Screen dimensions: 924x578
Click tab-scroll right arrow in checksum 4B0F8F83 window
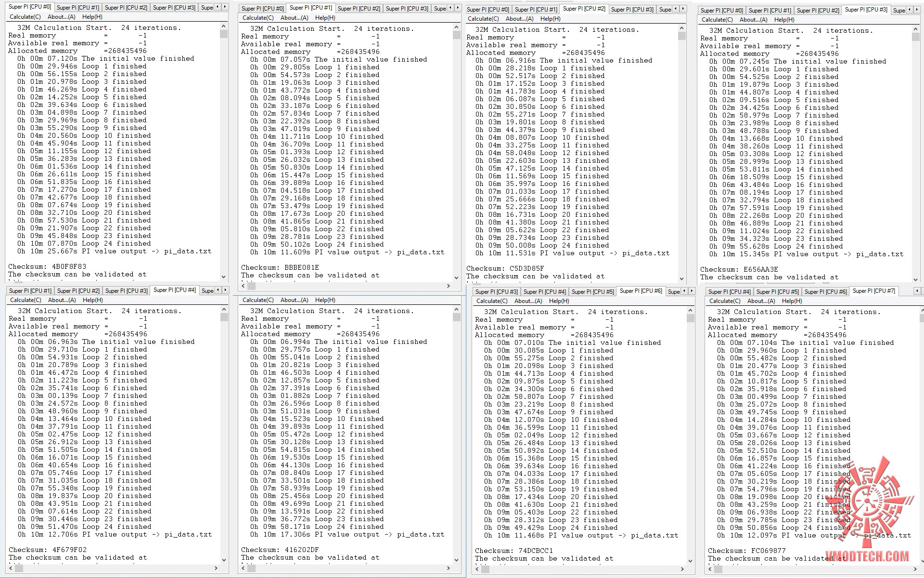click(x=225, y=7)
